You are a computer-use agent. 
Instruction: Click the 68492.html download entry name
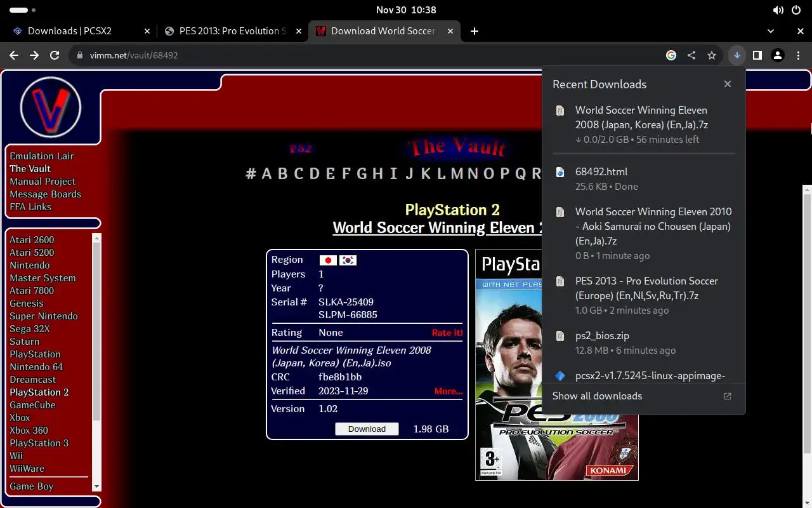point(601,172)
